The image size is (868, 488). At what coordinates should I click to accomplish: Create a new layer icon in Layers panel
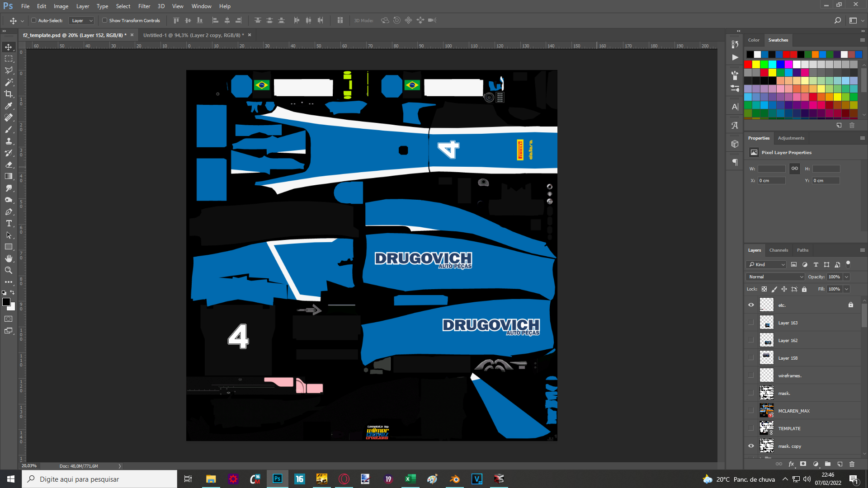(x=840, y=464)
